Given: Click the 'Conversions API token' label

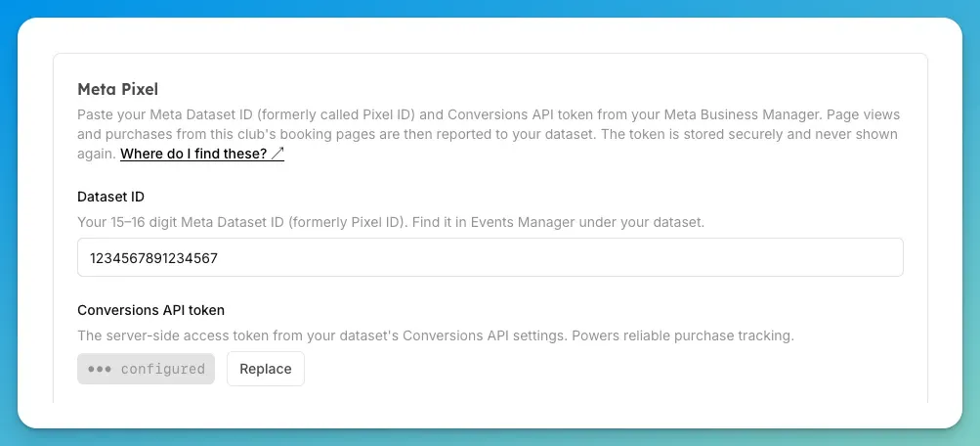Looking at the screenshot, I should 150,310.
